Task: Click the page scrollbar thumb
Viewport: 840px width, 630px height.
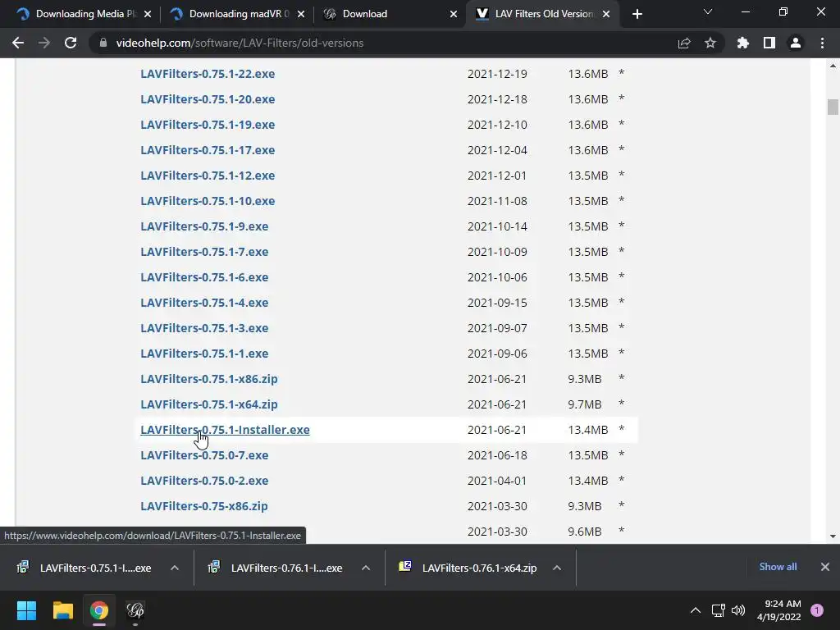Action: (833, 107)
